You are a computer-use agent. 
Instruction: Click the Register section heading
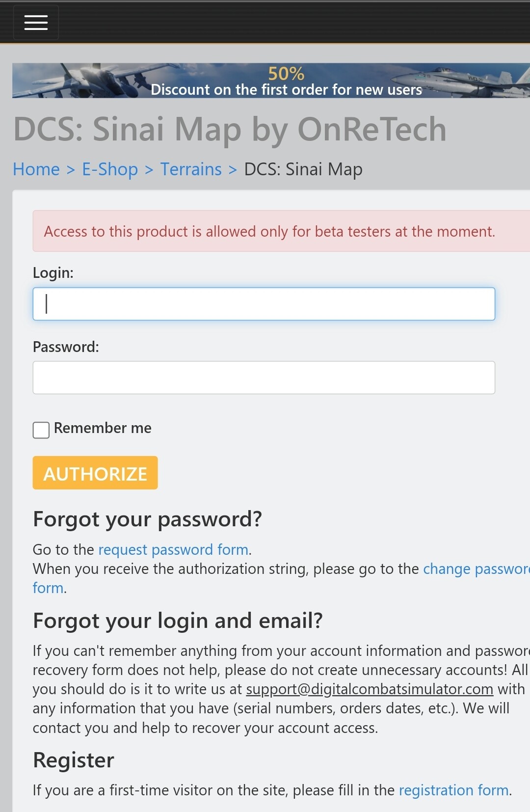point(74,760)
